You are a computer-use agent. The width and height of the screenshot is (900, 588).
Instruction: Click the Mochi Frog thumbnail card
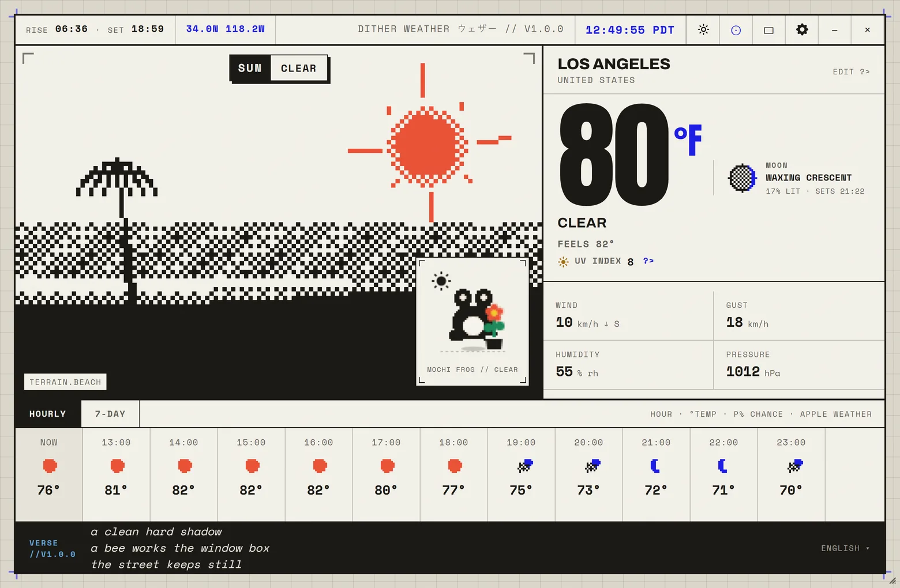click(x=472, y=322)
